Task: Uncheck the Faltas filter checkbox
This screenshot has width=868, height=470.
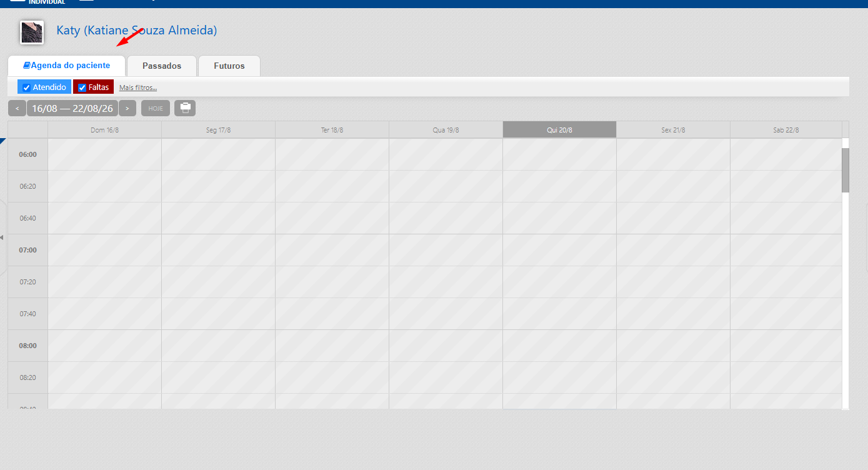Action: pos(82,87)
